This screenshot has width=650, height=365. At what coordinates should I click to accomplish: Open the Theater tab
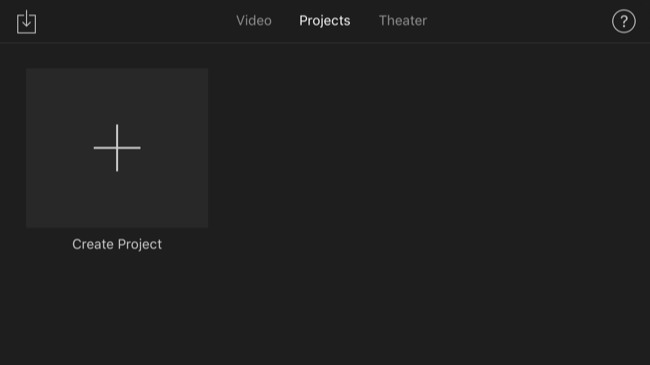(403, 21)
